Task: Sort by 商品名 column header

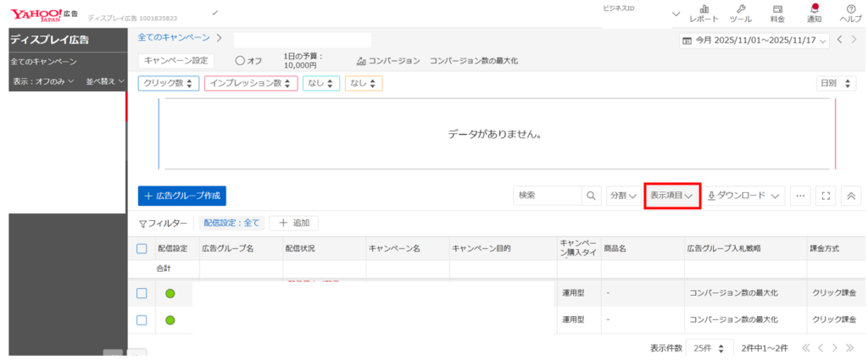Action: coord(615,249)
